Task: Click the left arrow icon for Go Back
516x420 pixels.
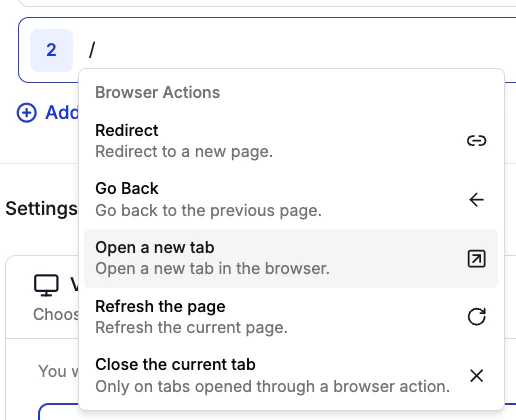Action: click(x=476, y=200)
